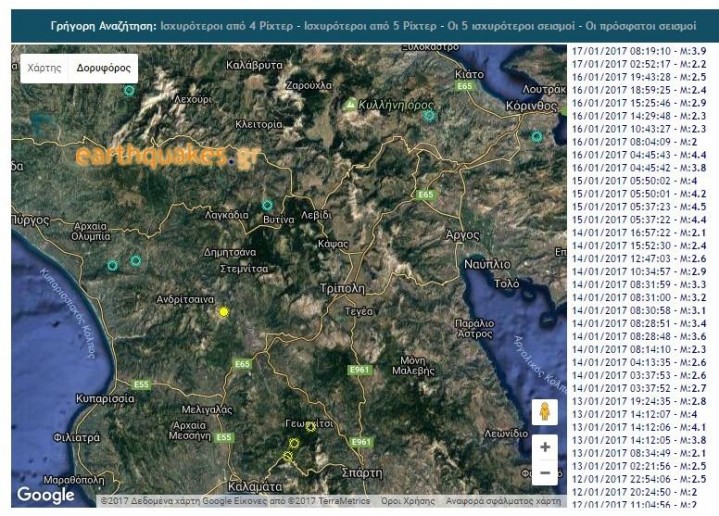The height and width of the screenshot is (516, 719).
Task: Click the cyan marker in the top-left map corner
Action: click(x=128, y=90)
